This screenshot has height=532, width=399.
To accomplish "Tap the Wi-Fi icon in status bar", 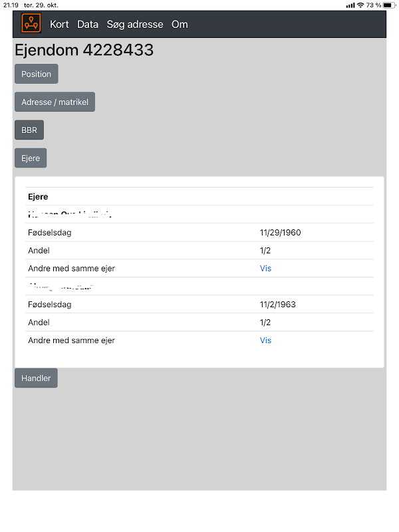I will 360,5.
